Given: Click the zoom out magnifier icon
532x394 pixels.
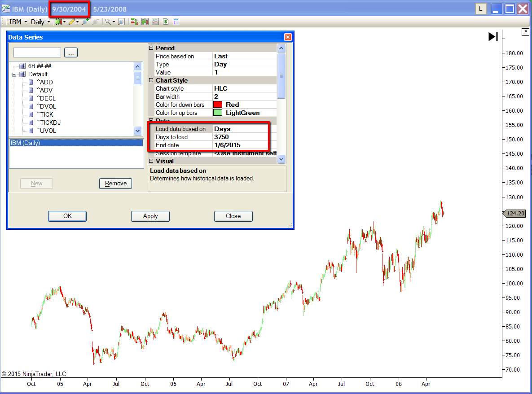Looking at the screenshot, I should 96,22.
